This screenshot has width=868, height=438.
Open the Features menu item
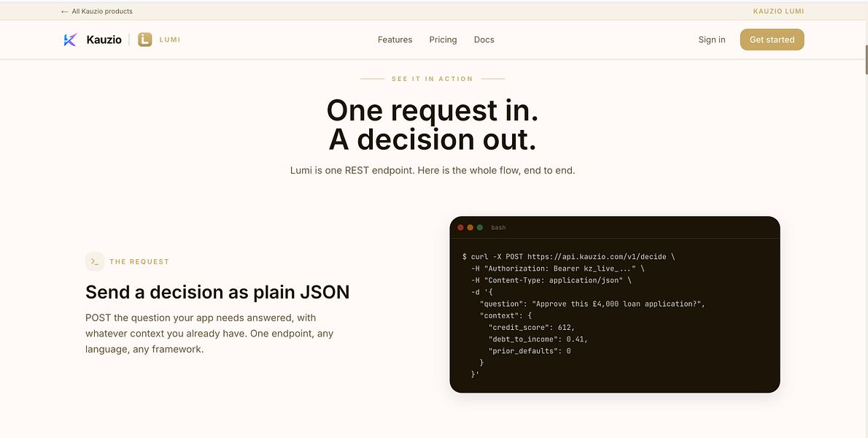point(395,40)
